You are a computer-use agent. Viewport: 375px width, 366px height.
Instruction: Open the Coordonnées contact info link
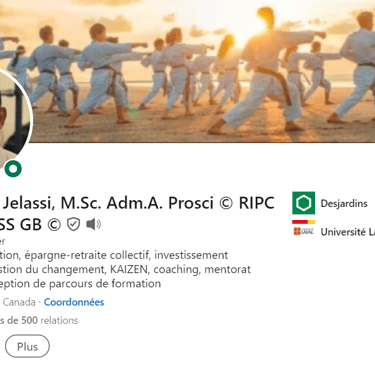(x=74, y=302)
